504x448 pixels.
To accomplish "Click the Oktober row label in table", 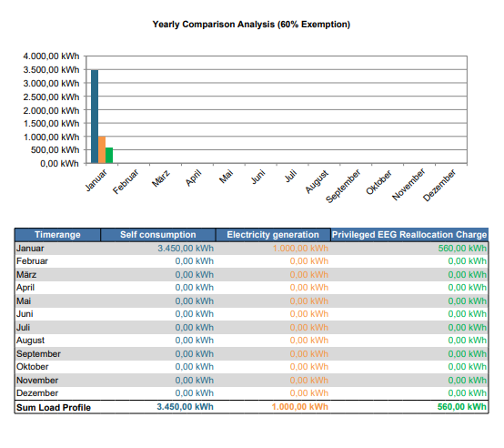I will click(33, 367).
